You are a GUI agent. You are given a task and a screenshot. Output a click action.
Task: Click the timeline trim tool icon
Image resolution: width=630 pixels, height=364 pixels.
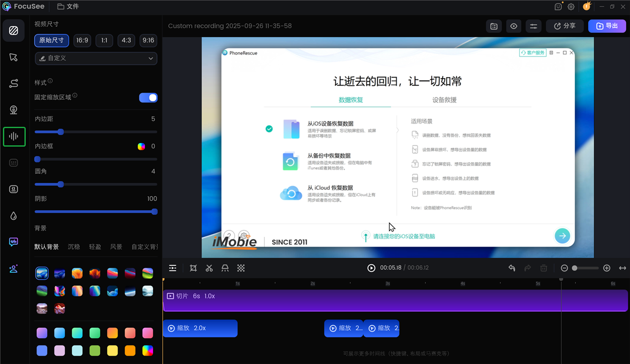point(225,268)
